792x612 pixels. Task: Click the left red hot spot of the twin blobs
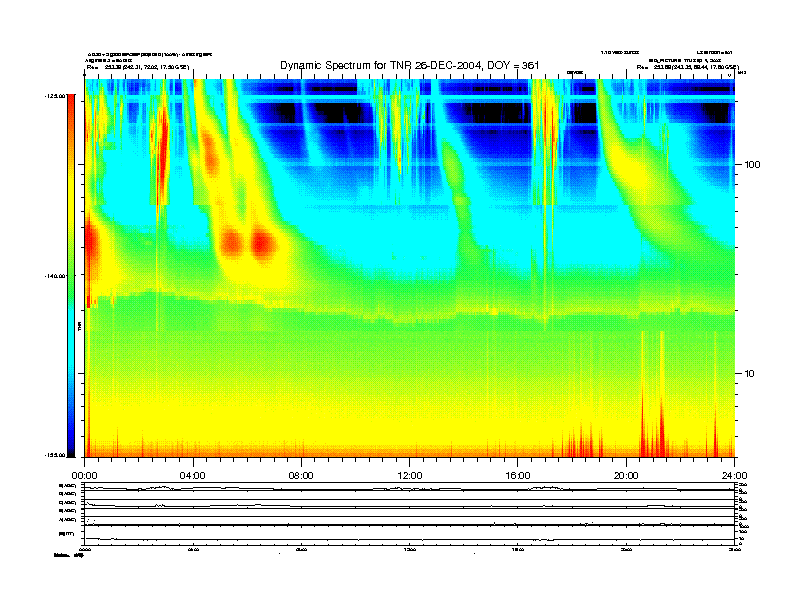coord(232,241)
